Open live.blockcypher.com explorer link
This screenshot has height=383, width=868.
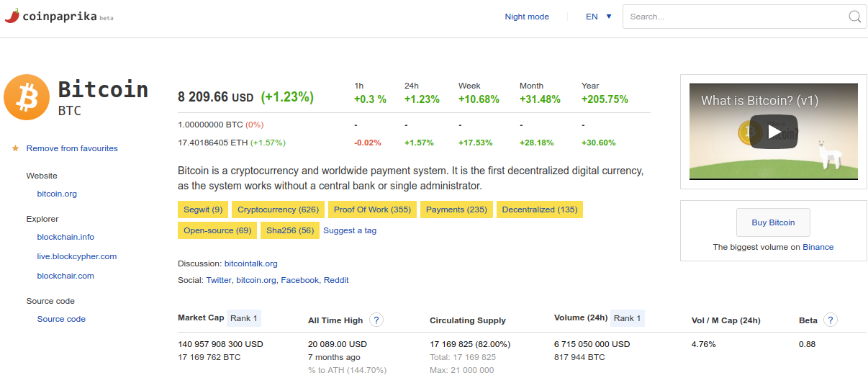[x=77, y=256]
